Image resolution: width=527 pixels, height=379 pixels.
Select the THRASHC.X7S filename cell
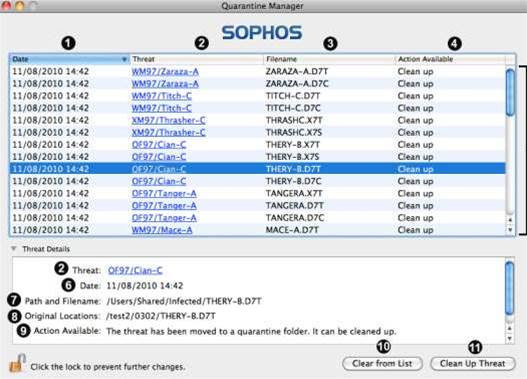click(x=294, y=132)
